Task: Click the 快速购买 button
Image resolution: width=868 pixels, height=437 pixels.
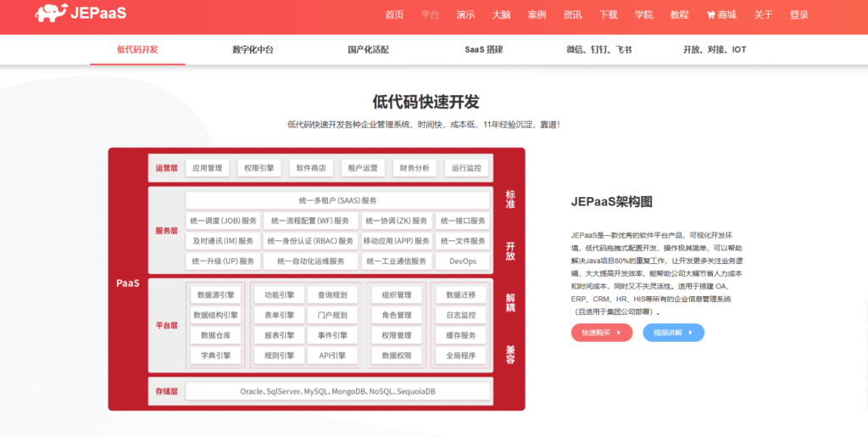Action: (x=602, y=333)
